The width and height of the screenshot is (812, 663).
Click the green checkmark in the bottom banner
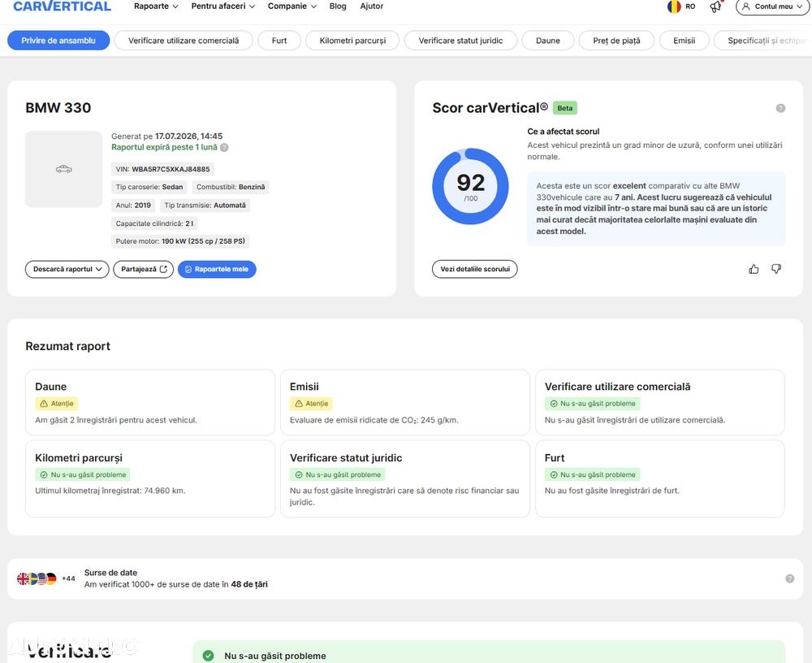208,656
